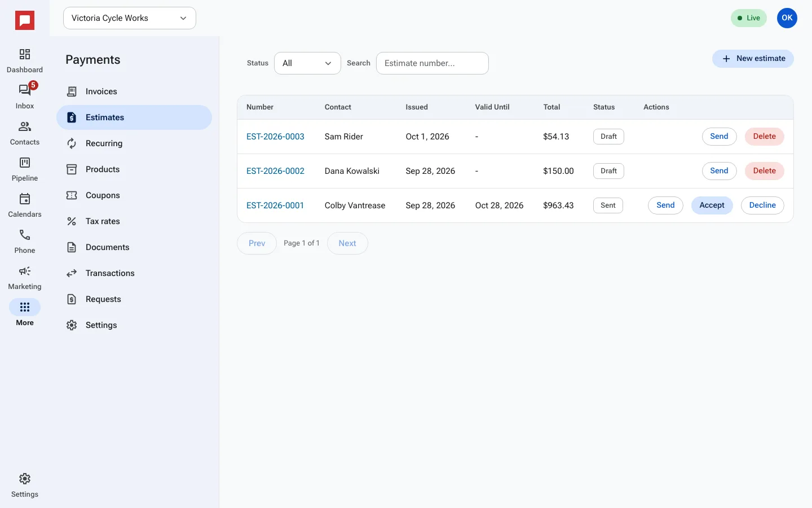Click the Total column header

[551, 107]
